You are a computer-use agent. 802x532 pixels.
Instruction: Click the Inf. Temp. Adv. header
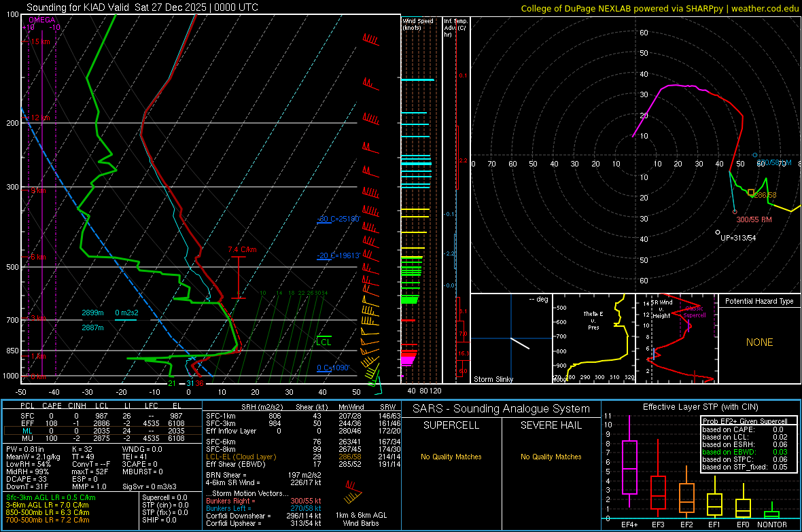tap(455, 28)
